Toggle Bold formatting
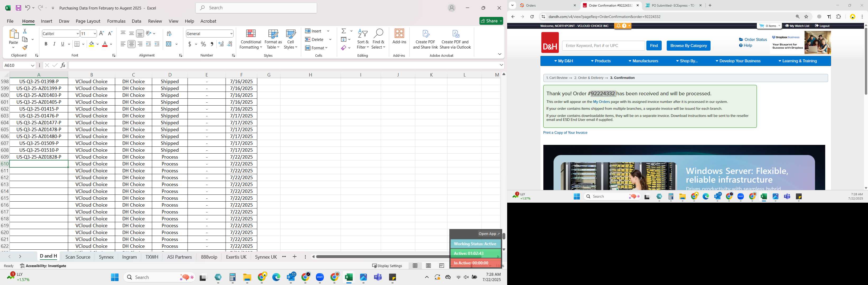 tap(46, 44)
